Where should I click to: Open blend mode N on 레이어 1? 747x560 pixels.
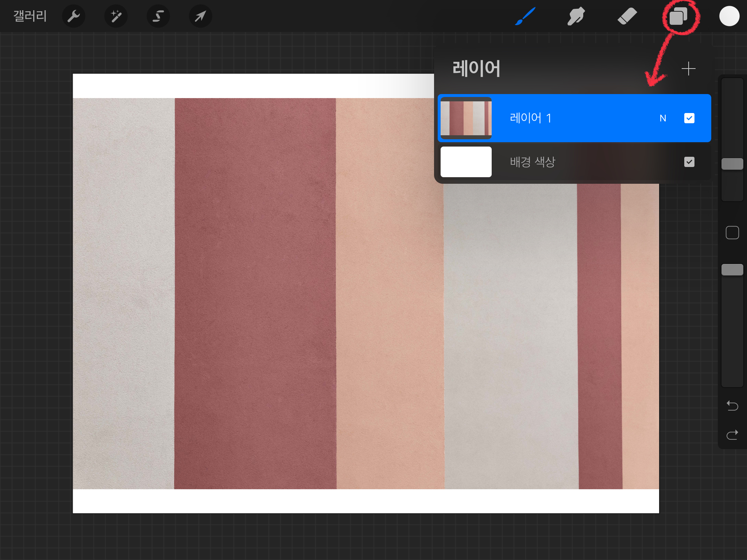coord(663,118)
